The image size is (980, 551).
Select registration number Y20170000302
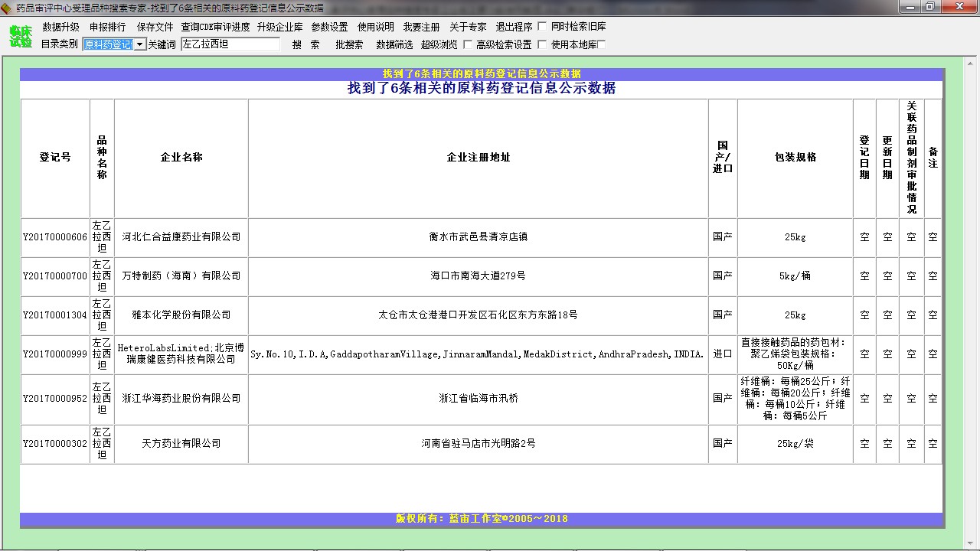pyautogui.click(x=55, y=444)
